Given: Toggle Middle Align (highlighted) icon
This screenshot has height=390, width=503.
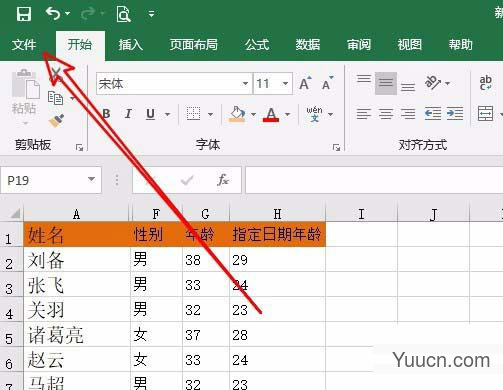Looking at the screenshot, I should click(386, 83).
